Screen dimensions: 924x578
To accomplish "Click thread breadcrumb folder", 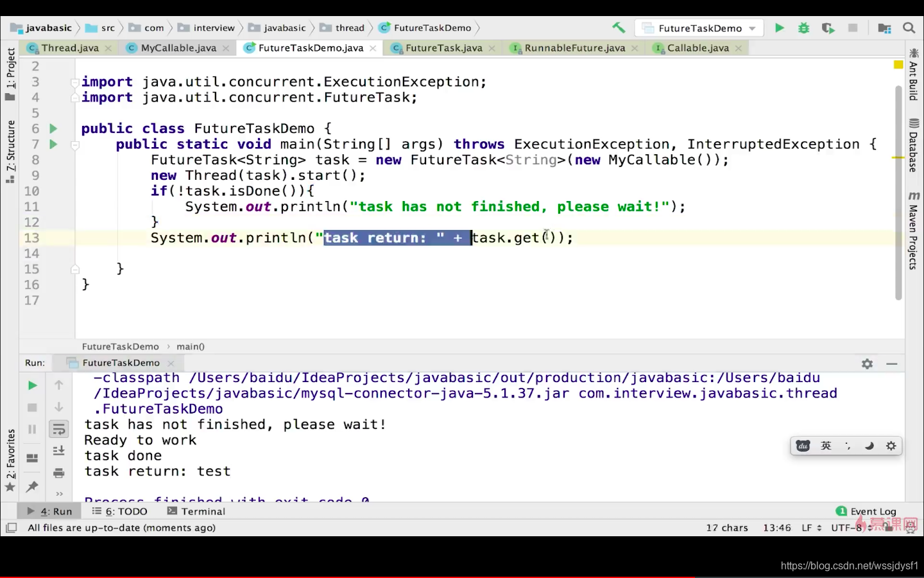I will 343,28.
